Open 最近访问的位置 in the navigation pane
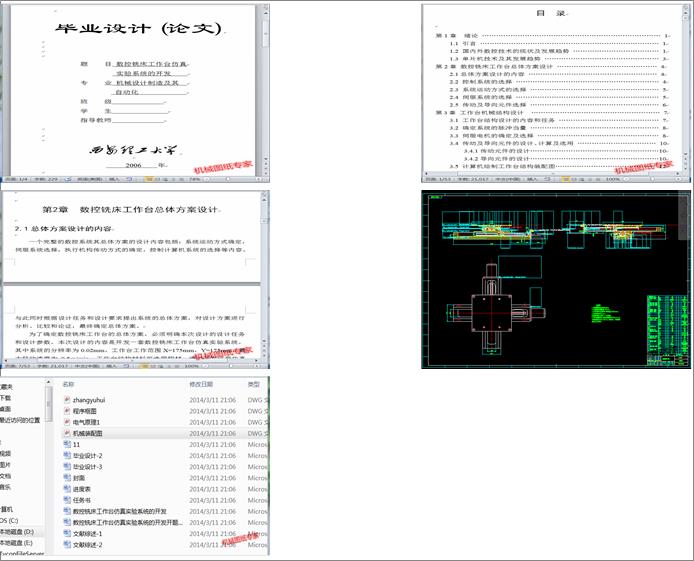This screenshot has width=694, height=561. coord(20,420)
